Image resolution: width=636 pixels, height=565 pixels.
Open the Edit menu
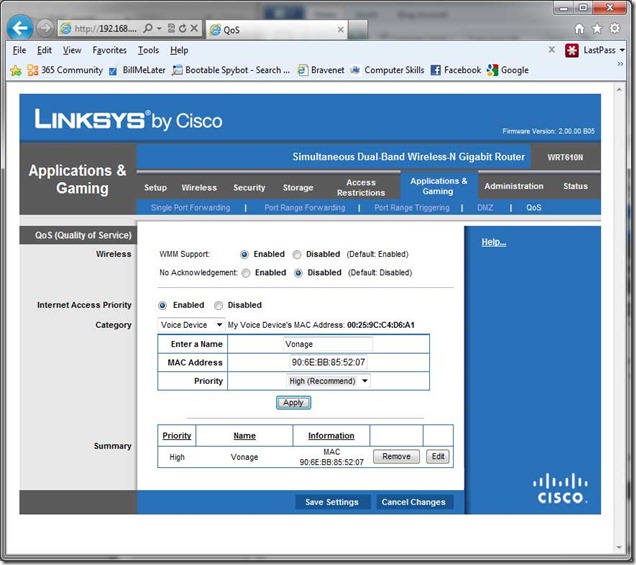pyautogui.click(x=44, y=50)
